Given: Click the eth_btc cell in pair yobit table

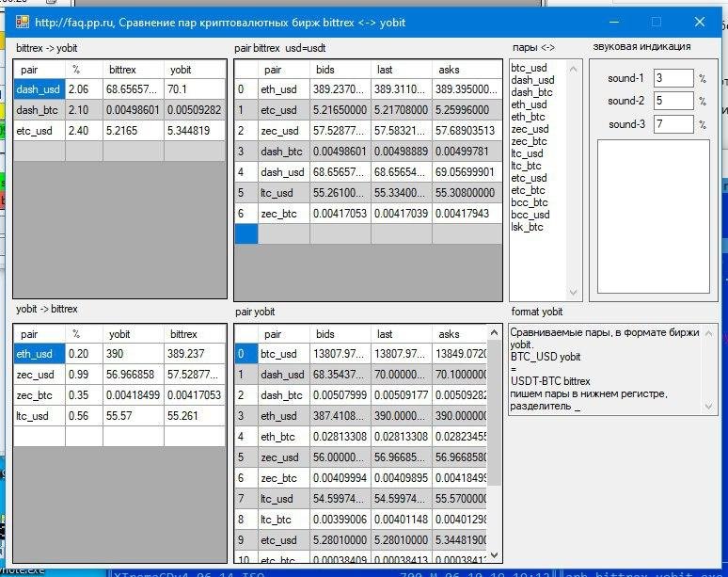Looking at the screenshot, I should (x=284, y=437).
